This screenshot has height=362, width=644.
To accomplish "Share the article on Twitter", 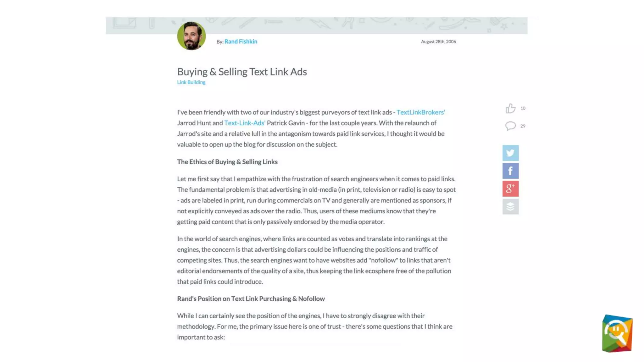I will pyautogui.click(x=510, y=153).
